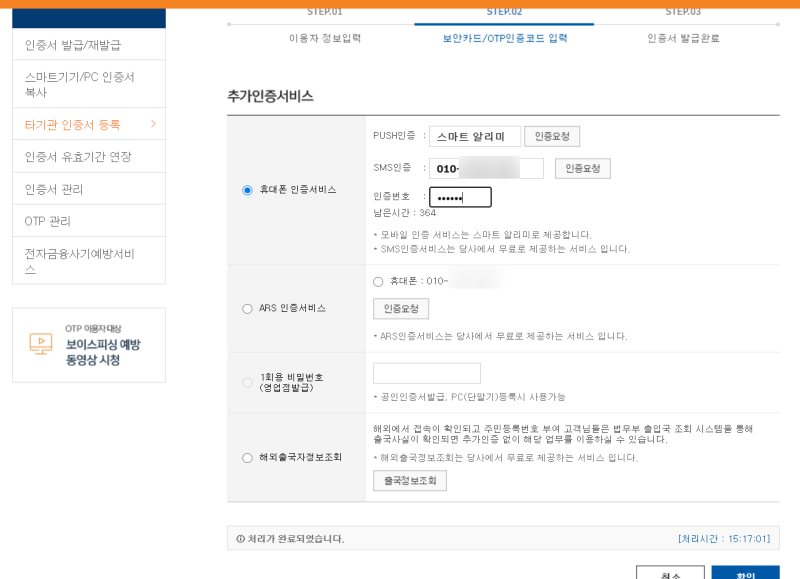Viewport: 800px width, 579px height.
Task: Click the 처리가 완료되었습니다 info icon
Action: pyautogui.click(x=240, y=539)
